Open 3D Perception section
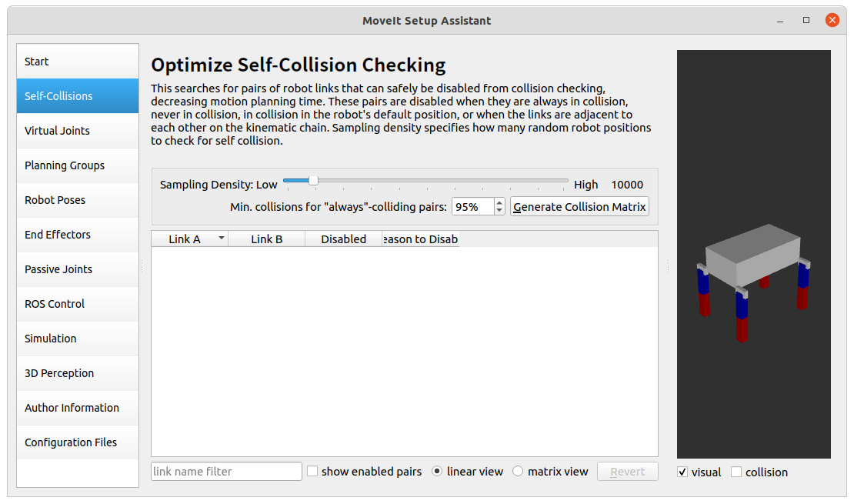854x504 pixels. click(78, 372)
